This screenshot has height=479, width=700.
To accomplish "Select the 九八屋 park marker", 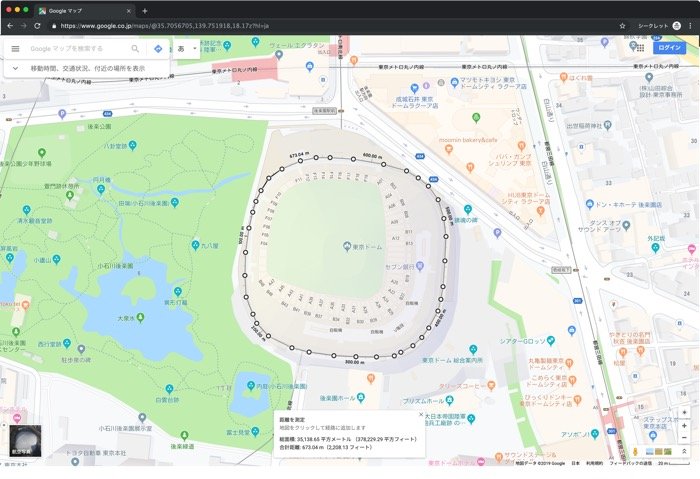I will [x=195, y=245].
